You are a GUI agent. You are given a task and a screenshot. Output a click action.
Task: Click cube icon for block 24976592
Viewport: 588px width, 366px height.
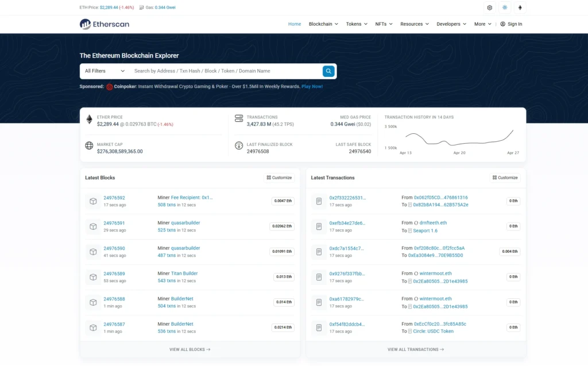[93, 201]
